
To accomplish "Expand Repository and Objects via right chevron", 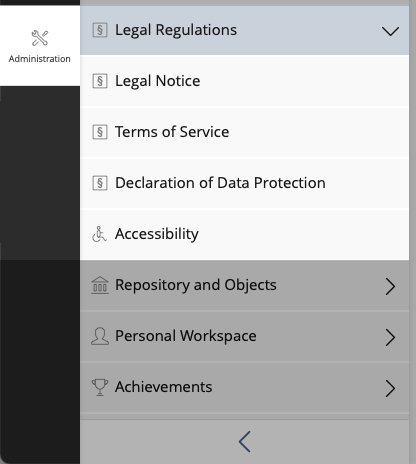I will 390,286.
